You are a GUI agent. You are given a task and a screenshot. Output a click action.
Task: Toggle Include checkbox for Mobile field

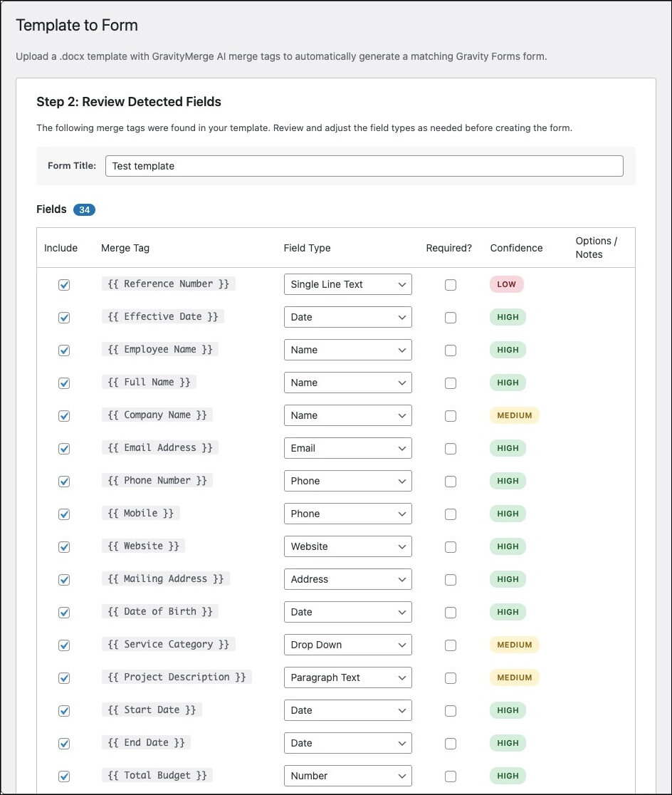click(64, 514)
